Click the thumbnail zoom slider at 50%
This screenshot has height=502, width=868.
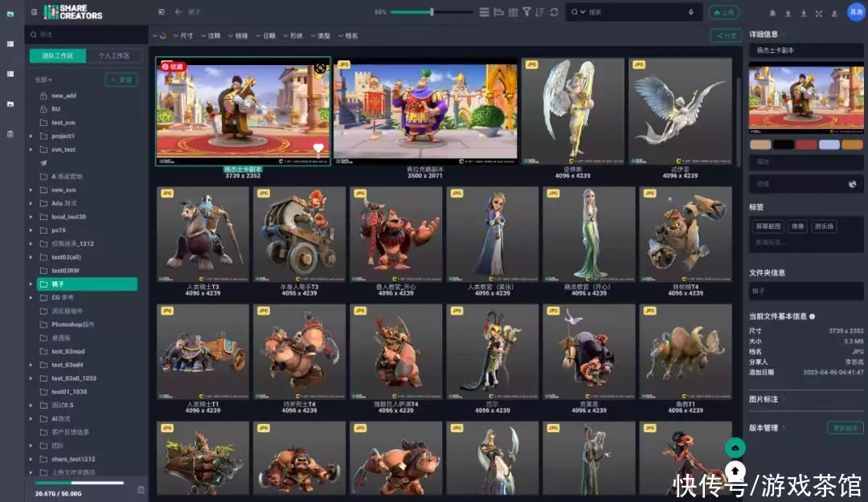(x=432, y=11)
